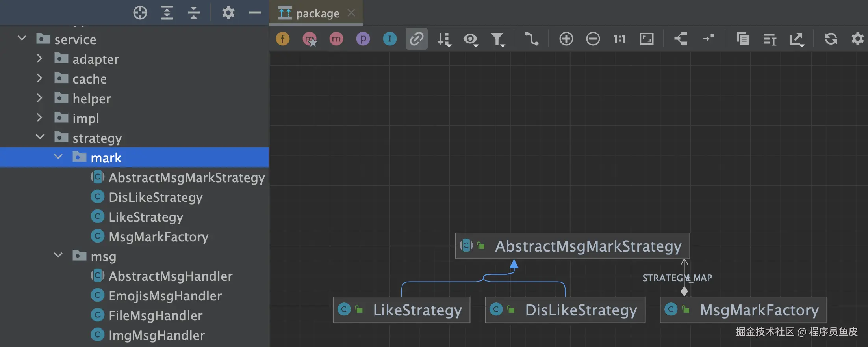Open the sort elements dropdown
868x347 pixels.
point(444,39)
